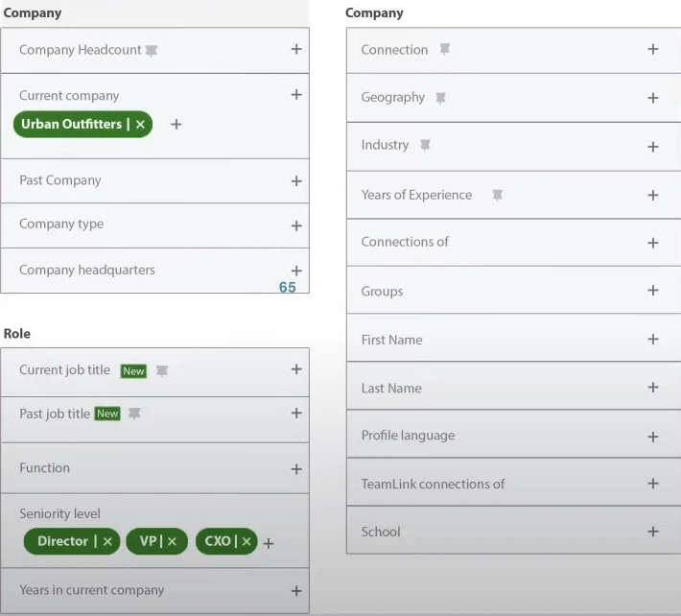Pin the Current job title filter

click(x=162, y=370)
